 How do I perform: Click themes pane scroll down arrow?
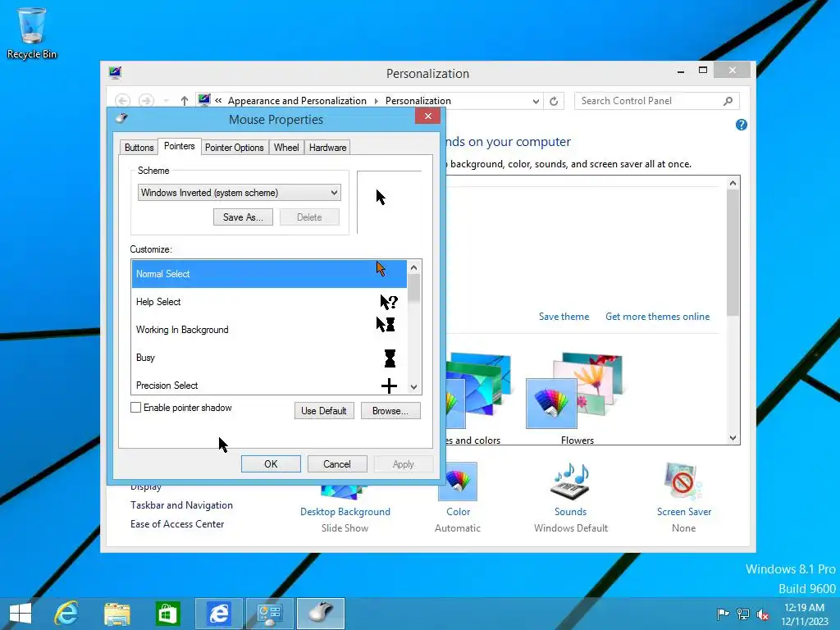pos(733,438)
